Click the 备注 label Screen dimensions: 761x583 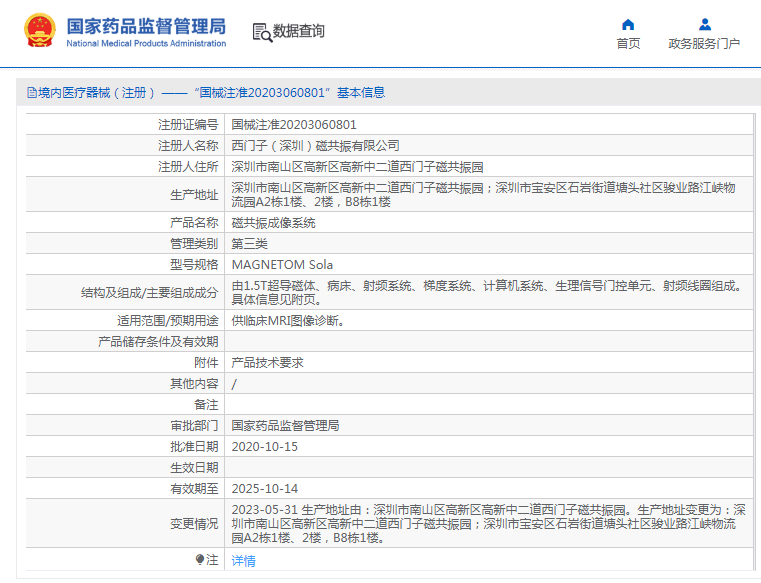click(206, 405)
